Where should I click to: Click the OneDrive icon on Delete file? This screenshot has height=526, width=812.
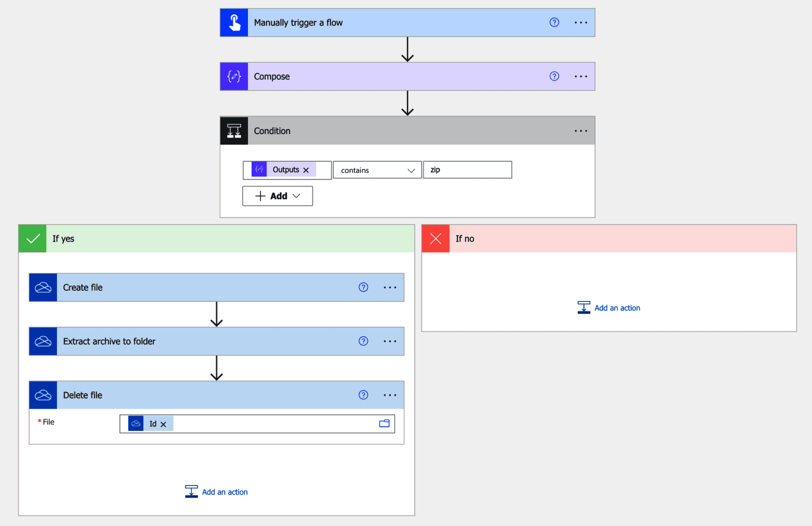point(43,395)
